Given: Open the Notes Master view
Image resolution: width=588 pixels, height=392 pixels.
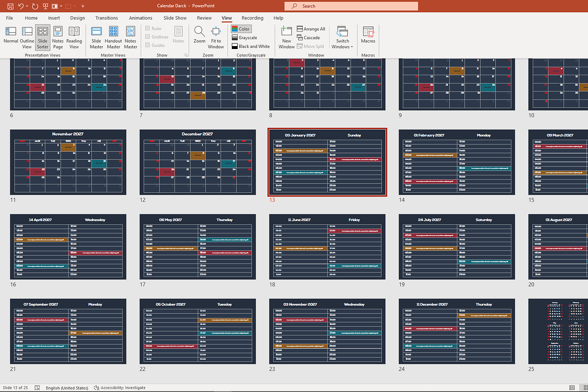Looking at the screenshot, I should click(130, 38).
